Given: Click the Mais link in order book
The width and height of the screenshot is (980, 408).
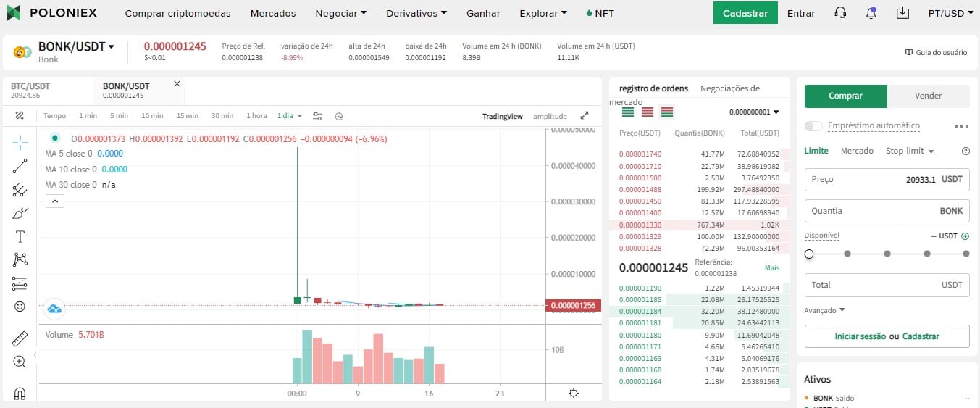Looking at the screenshot, I should point(771,268).
